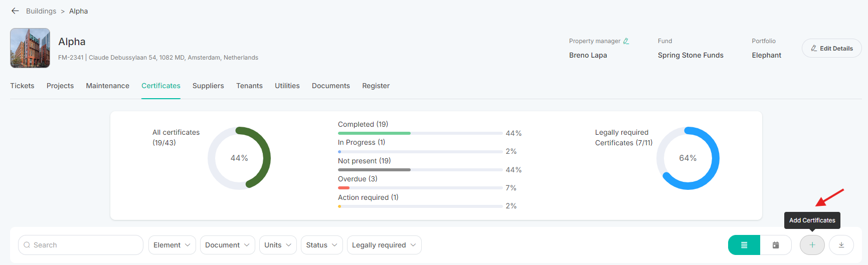Click the Edit Details button
This screenshot has height=265, width=868.
831,48
